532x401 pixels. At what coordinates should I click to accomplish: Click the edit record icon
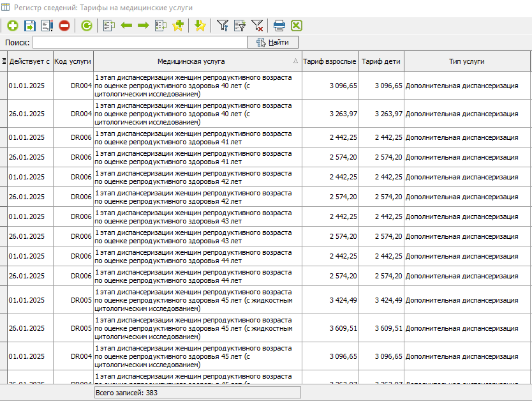tap(47, 26)
